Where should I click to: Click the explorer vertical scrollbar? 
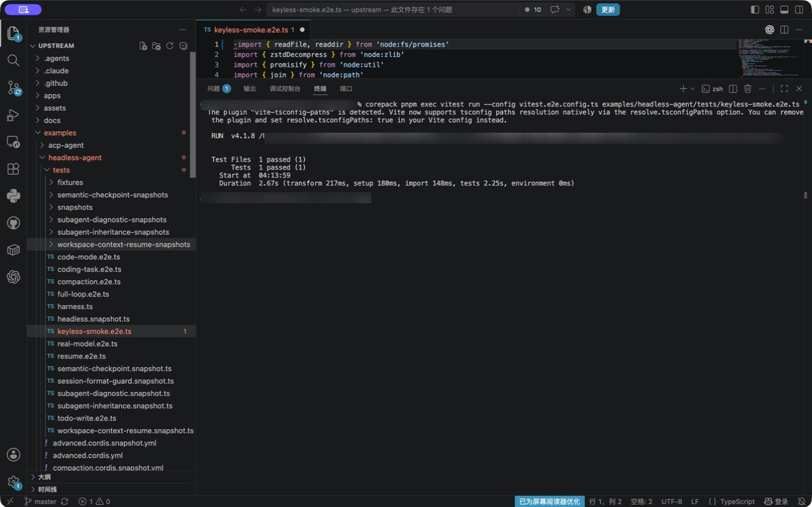pos(193,115)
